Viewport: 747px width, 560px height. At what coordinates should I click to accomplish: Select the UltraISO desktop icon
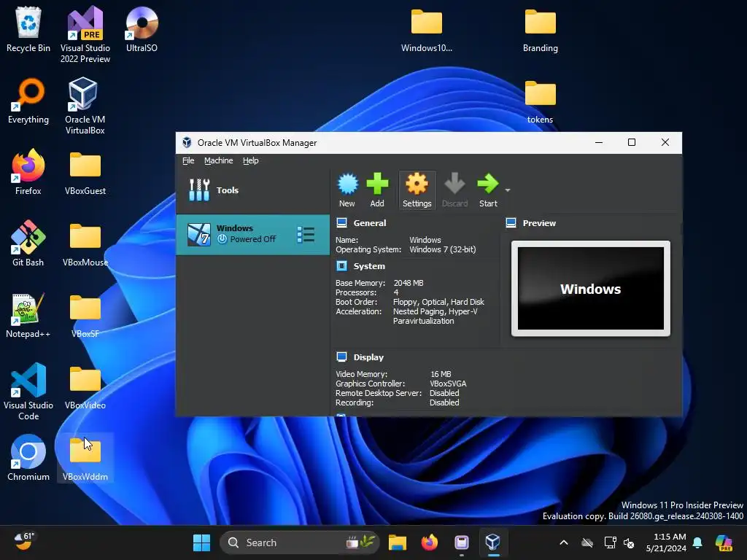142,29
